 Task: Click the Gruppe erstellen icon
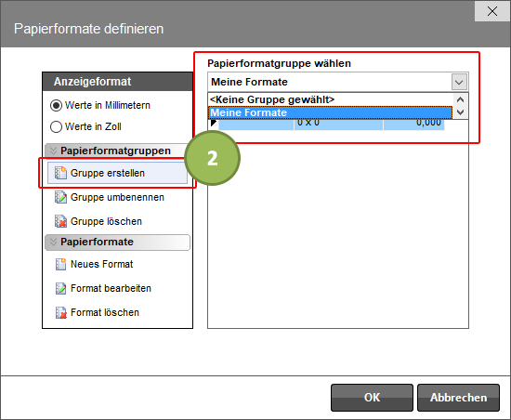coord(60,173)
